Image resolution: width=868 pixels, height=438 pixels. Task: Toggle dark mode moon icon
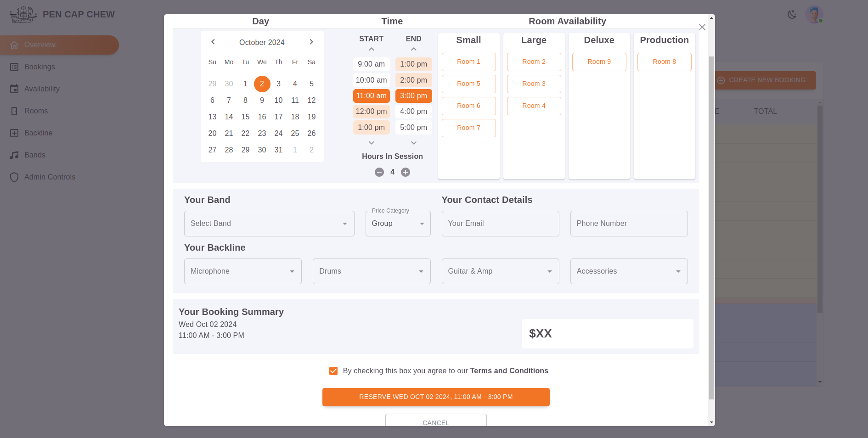[792, 14]
